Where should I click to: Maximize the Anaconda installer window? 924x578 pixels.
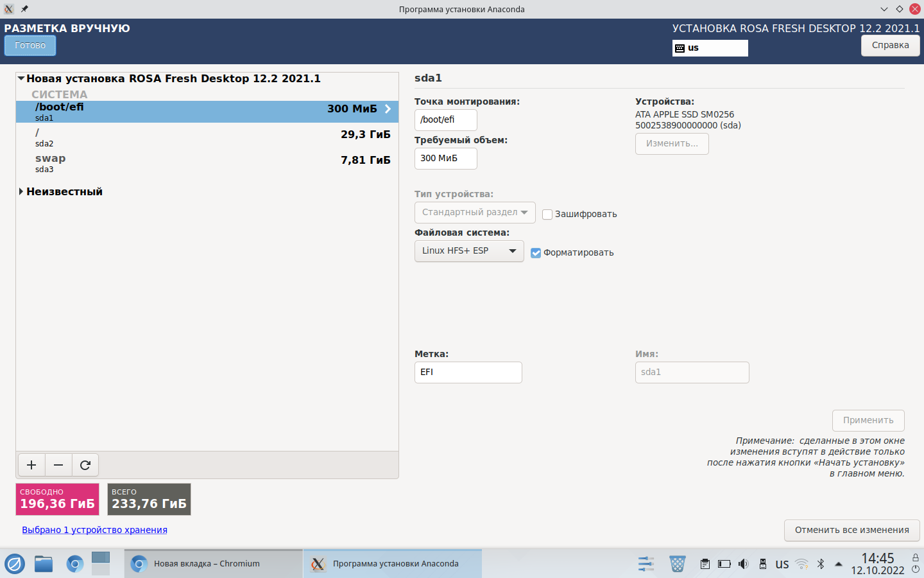[900, 9]
